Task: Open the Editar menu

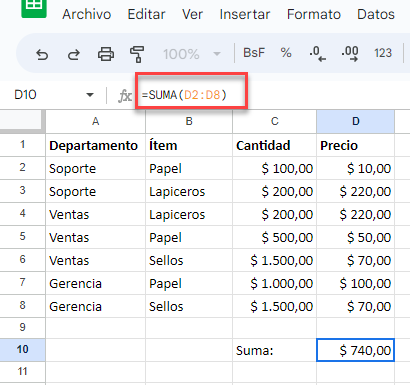Action: [x=146, y=14]
